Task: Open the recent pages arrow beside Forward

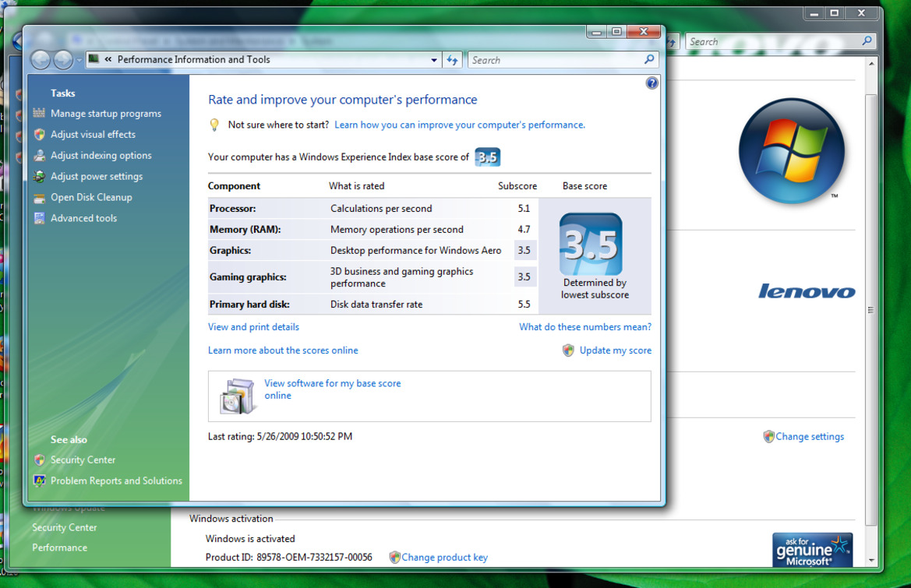Action: (79, 61)
